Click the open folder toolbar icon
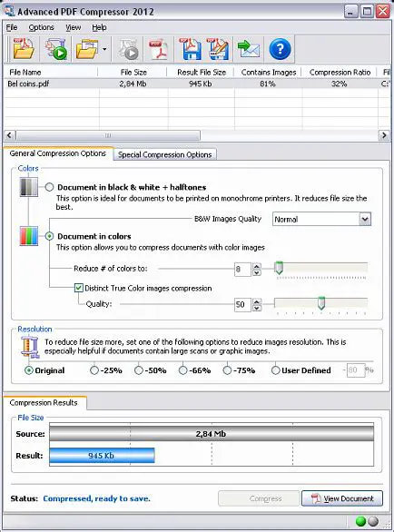 [x=87, y=49]
